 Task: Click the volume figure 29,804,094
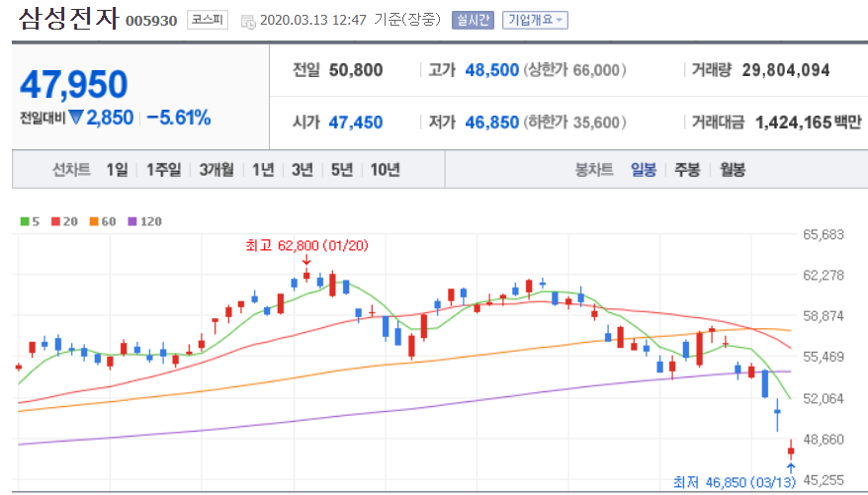(x=786, y=70)
